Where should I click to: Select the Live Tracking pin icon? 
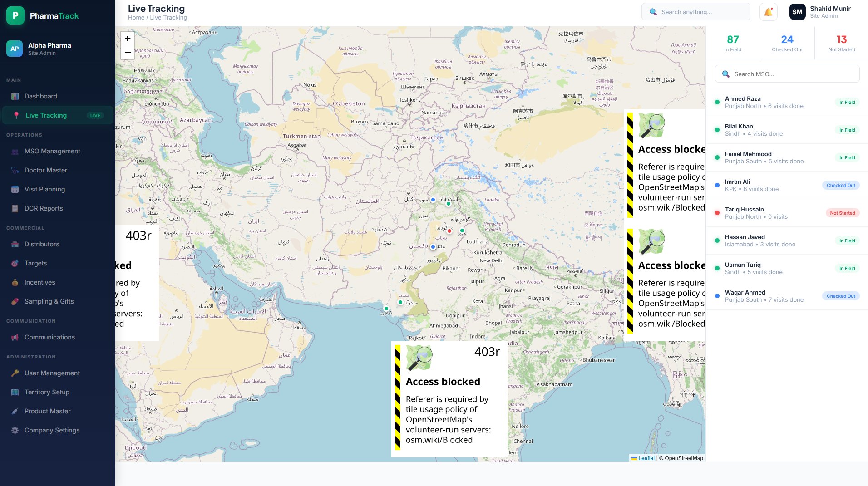(x=16, y=115)
